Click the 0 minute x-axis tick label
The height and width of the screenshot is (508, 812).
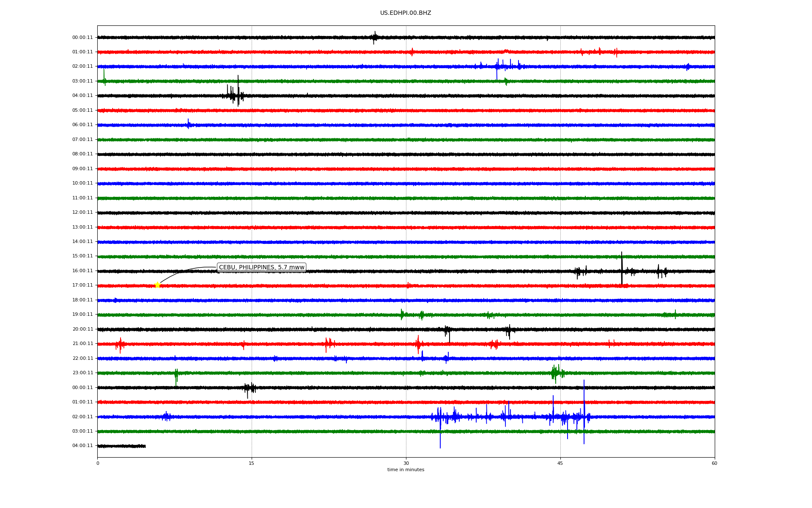tap(98, 463)
